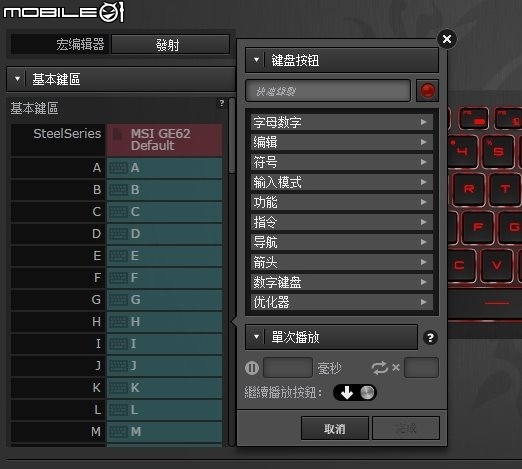522x469 pixels.
Task: Click the red R key on the keyboard
Action: (469, 189)
